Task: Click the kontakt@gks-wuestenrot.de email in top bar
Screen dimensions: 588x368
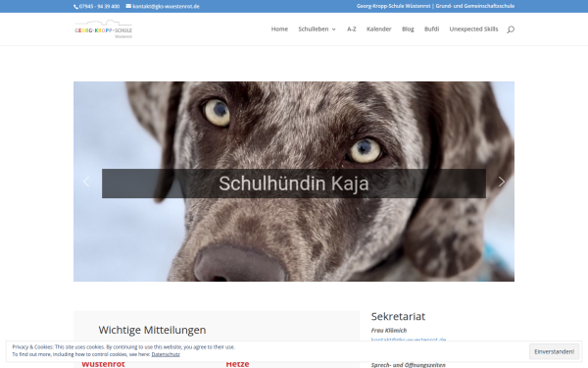Action: (166, 7)
